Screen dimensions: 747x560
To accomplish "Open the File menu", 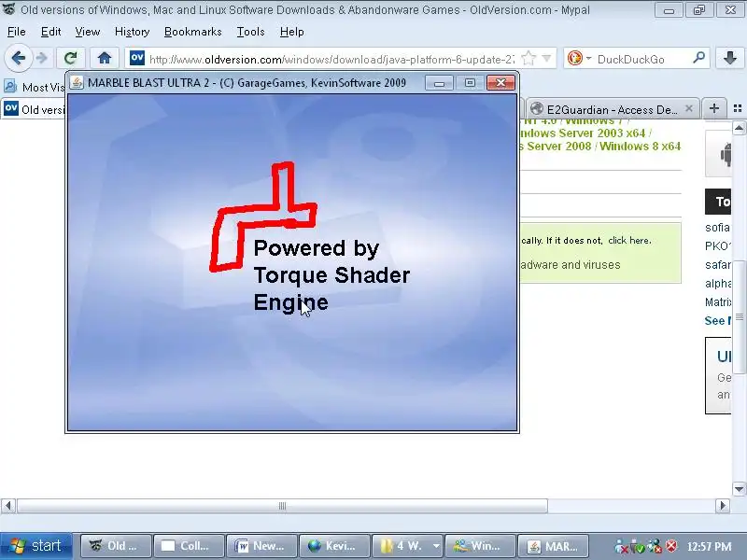I will click(16, 32).
